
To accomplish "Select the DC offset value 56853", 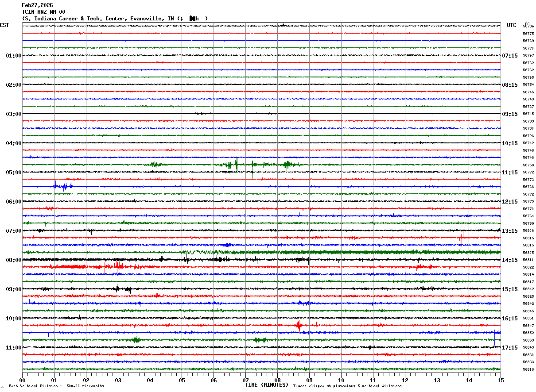I will pyautogui.click(x=528, y=340).
